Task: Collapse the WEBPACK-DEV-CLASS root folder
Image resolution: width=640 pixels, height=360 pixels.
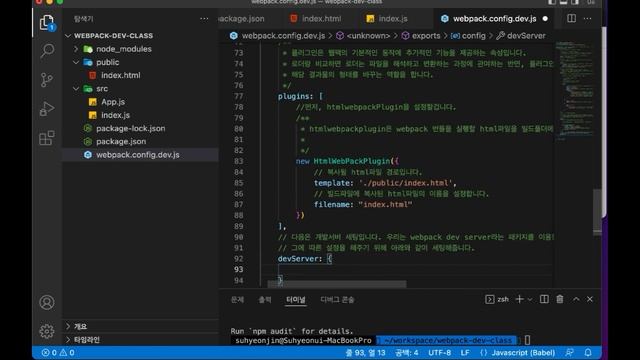Action: click(68, 36)
